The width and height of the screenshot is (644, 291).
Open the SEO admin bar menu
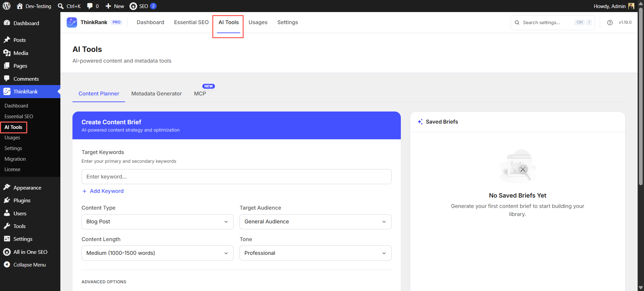[x=143, y=6]
